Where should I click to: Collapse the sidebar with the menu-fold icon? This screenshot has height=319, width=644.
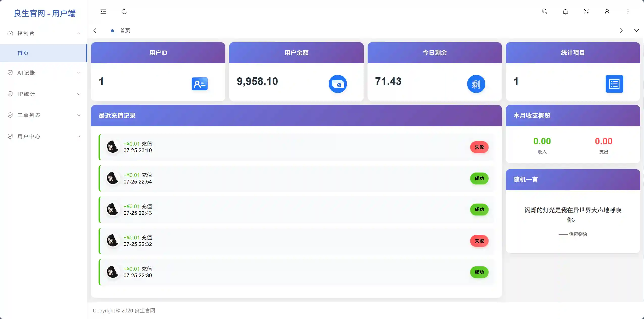click(x=103, y=11)
